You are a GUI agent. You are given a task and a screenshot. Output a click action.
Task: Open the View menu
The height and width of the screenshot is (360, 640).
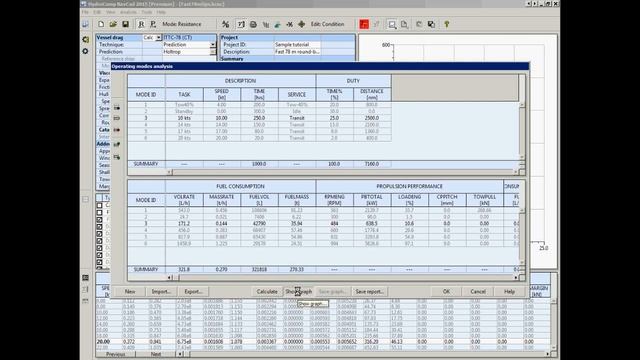coord(111,12)
